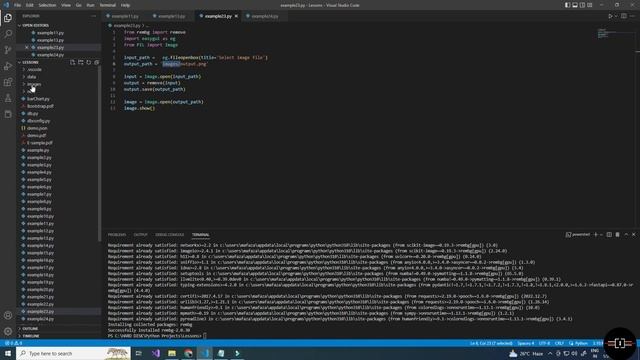Kill terminal with the trash icon
The image size is (640, 360).
618,235
